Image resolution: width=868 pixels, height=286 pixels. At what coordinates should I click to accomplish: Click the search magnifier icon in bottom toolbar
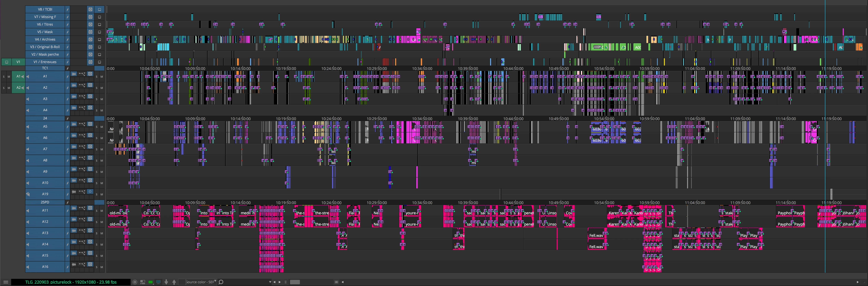click(x=221, y=282)
